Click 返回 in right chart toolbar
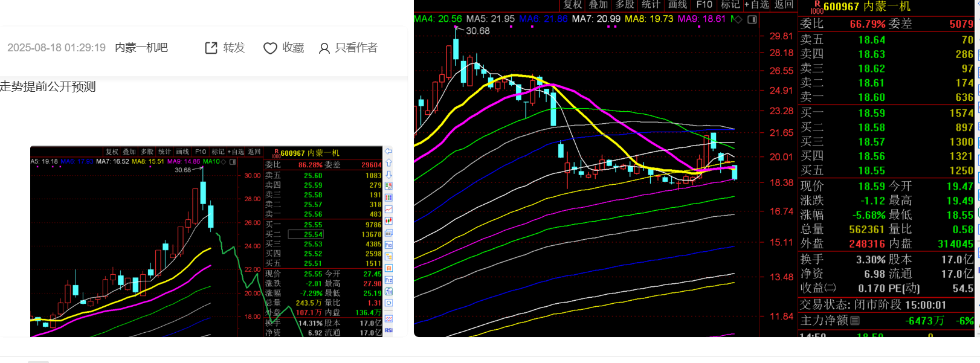Image resolution: width=980 pixels, height=363 pixels. coord(784,5)
